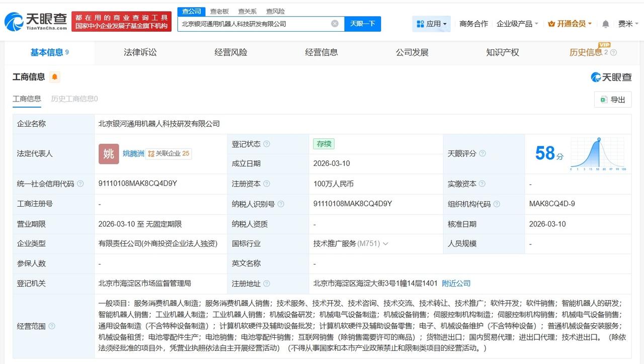Expand the 技术推广服务(M751) industry chevron
The height and width of the screenshot is (364, 644).
pyautogui.click(x=385, y=244)
